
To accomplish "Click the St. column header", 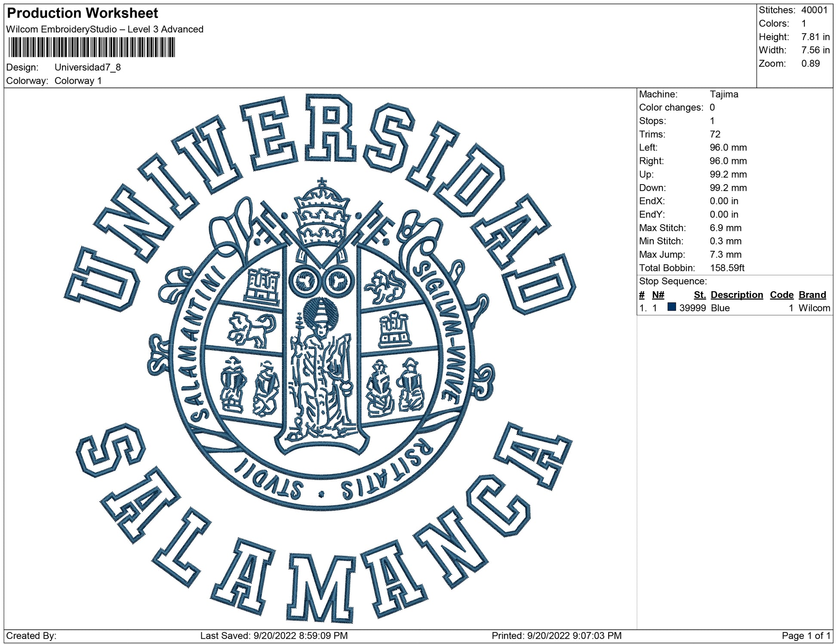I will click(699, 295).
